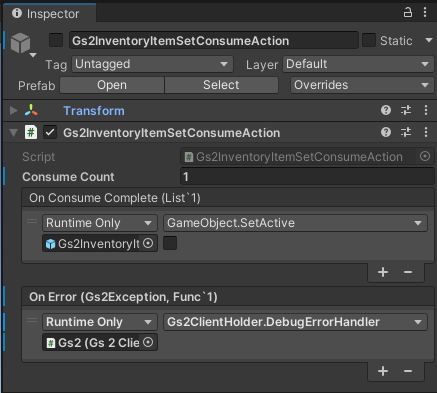Click the Transform component axis icon
The width and height of the screenshot is (437, 393).
[31, 110]
